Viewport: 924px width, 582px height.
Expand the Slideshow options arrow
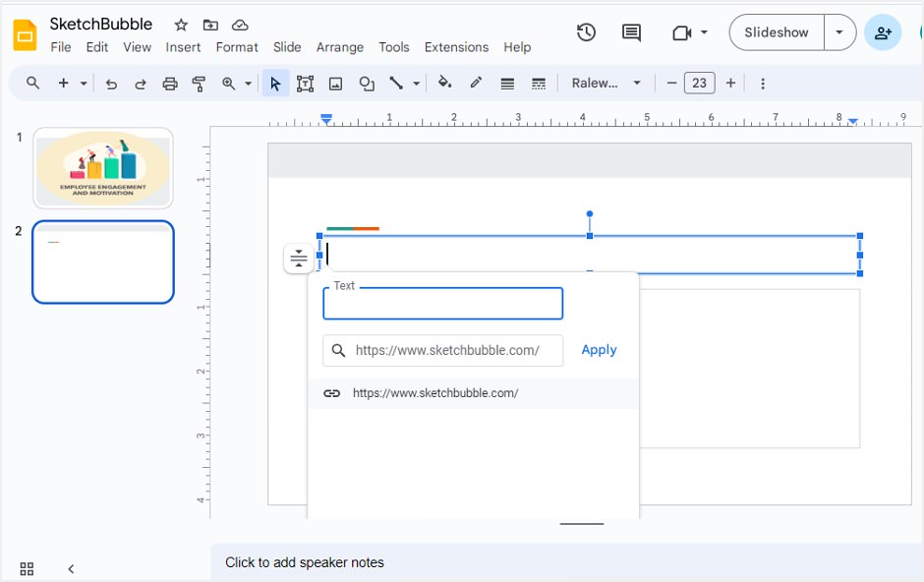click(839, 32)
